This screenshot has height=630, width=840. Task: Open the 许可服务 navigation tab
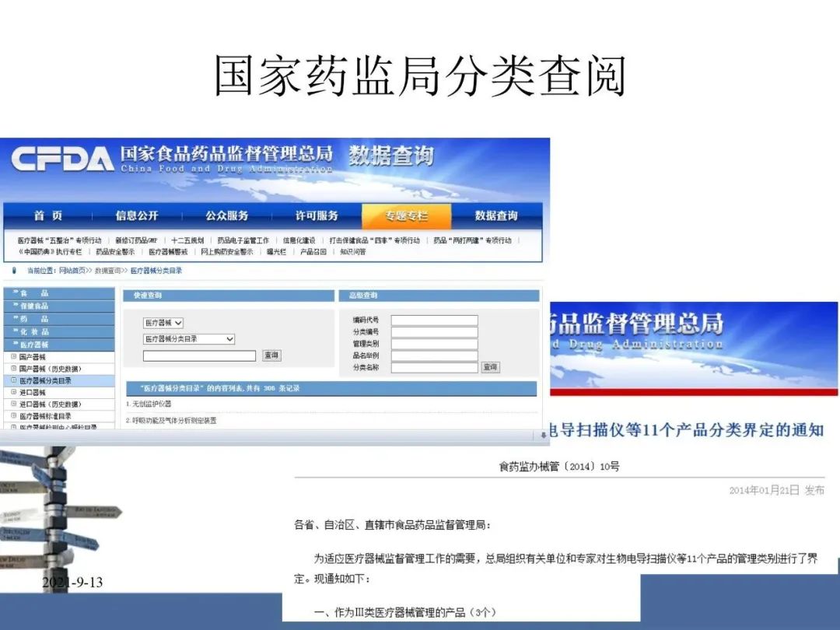point(317,215)
